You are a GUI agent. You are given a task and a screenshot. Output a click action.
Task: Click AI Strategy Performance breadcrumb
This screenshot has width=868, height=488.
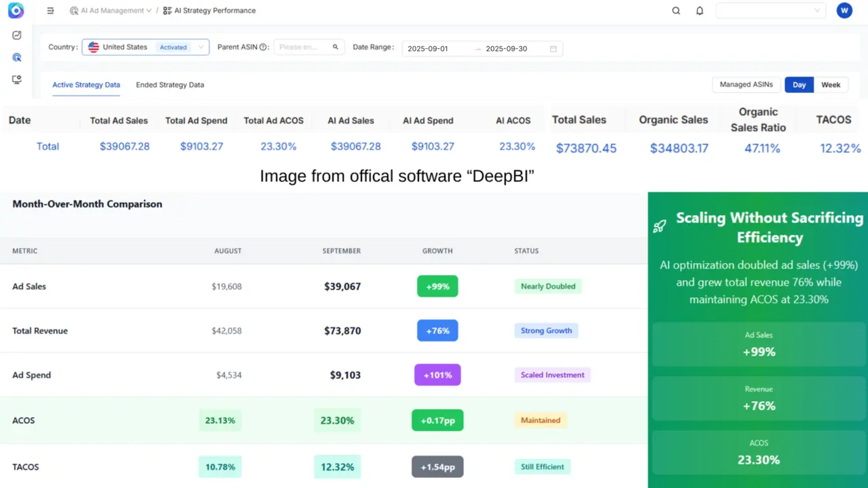214,11
